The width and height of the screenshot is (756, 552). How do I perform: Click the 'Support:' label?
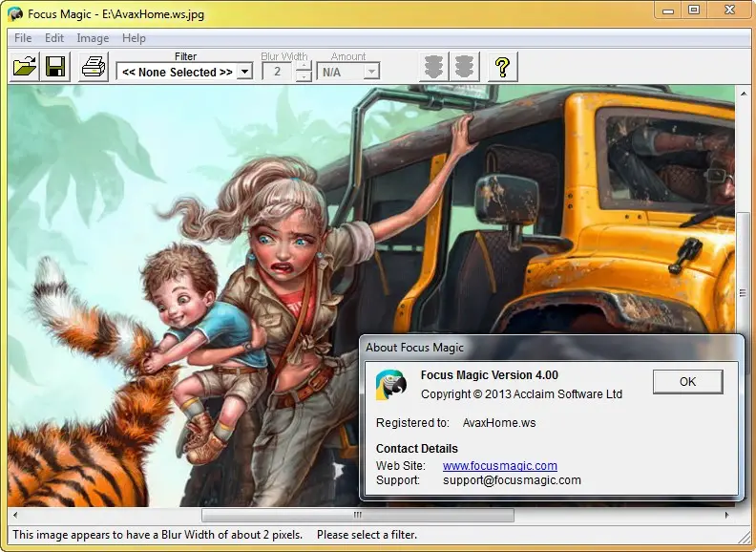coord(398,480)
